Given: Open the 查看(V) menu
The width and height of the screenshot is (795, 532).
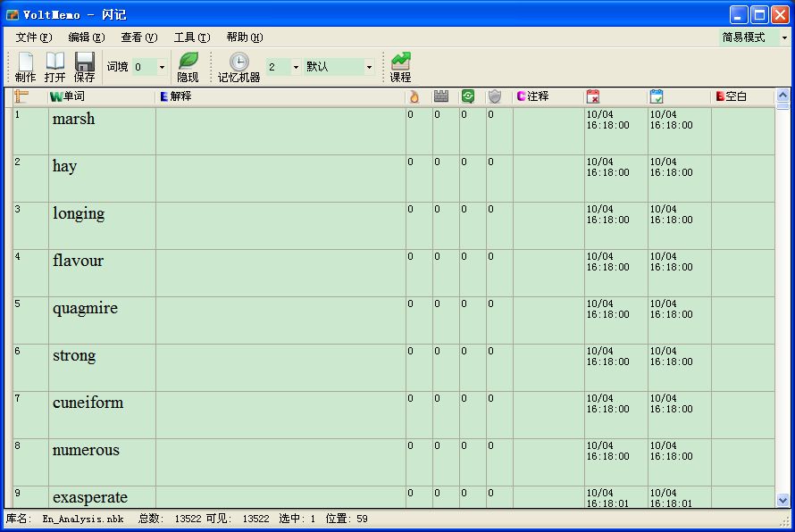Looking at the screenshot, I should coord(139,37).
